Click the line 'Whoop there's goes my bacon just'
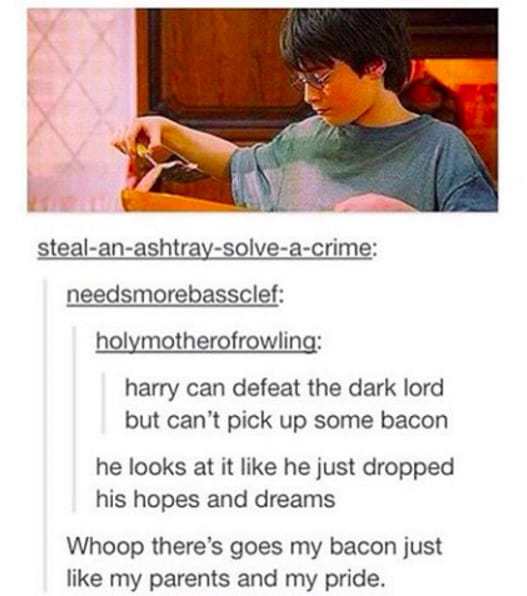 point(254,546)
